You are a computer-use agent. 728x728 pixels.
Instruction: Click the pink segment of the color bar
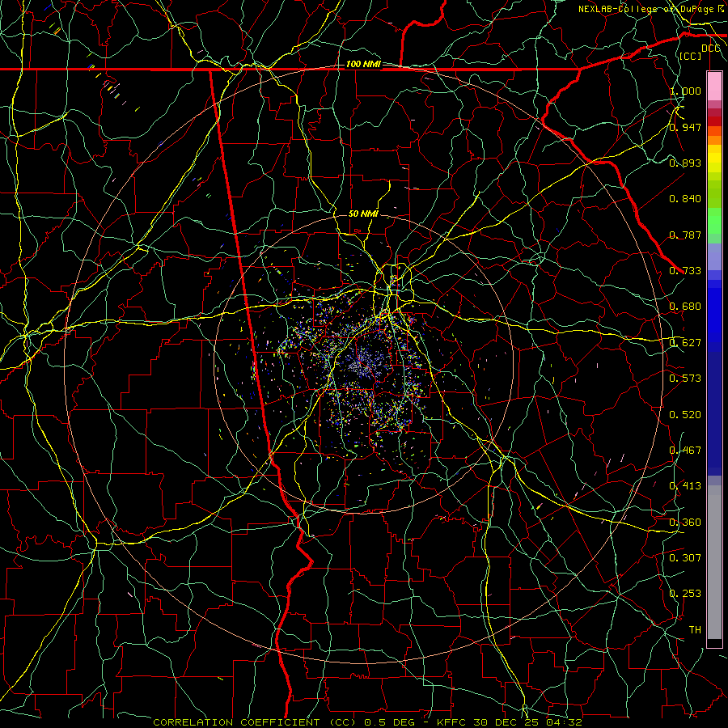(x=714, y=87)
